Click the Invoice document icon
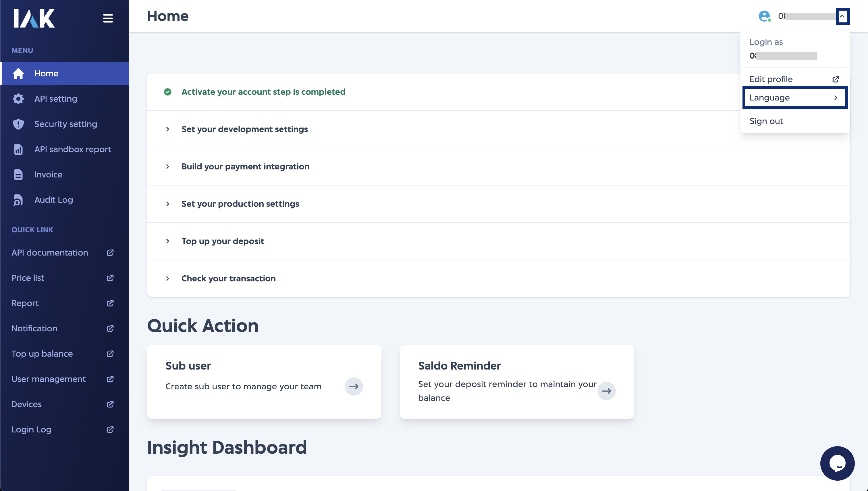 18,175
